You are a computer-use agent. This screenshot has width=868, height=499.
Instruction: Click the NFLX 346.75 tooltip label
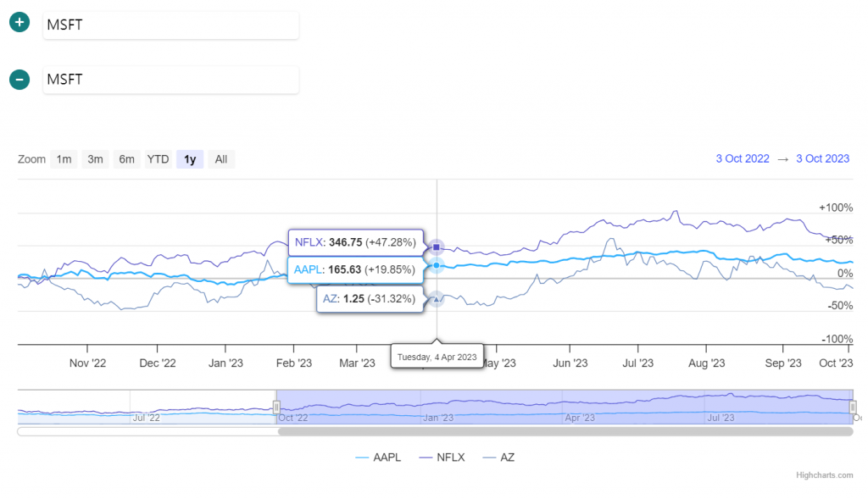[355, 242]
